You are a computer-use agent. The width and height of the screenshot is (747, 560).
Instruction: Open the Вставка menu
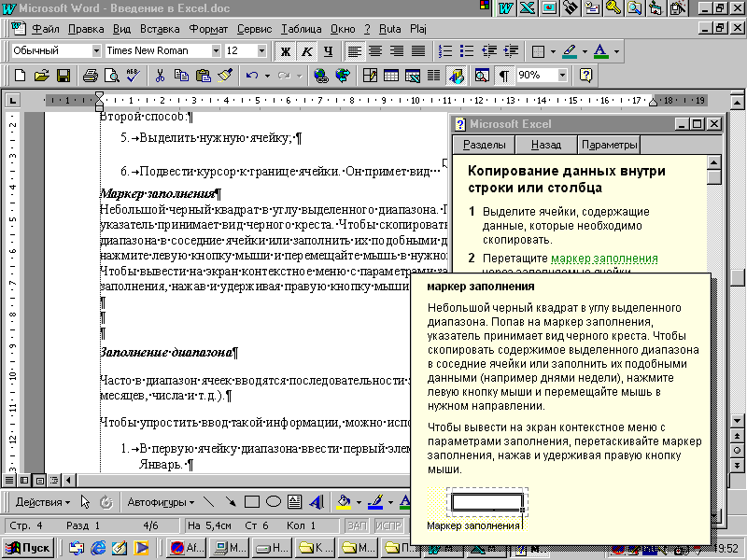pyautogui.click(x=160, y=29)
